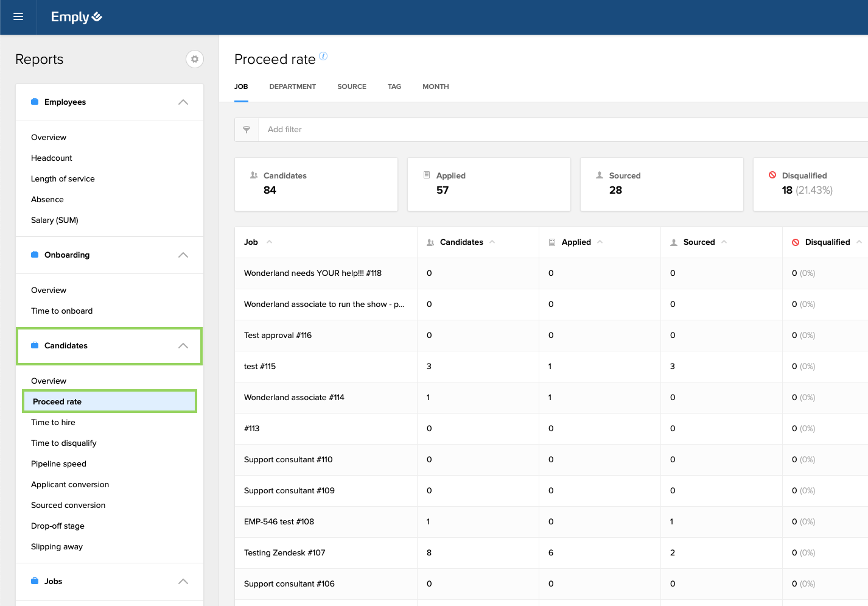
Task: Open Reports settings gear
Action: pyautogui.click(x=195, y=59)
